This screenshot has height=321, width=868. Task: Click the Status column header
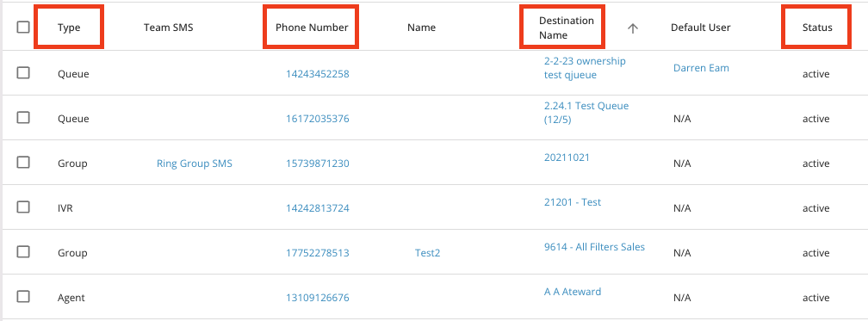click(817, 28)
